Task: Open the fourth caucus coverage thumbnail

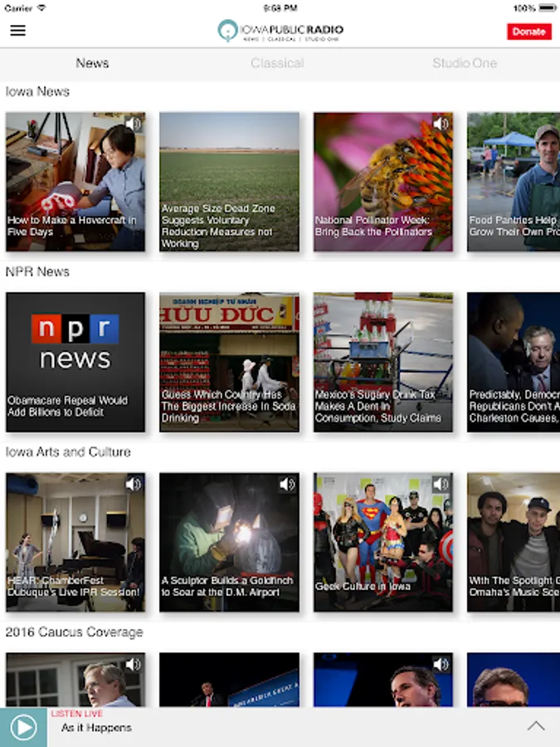Action: point(514,680)
